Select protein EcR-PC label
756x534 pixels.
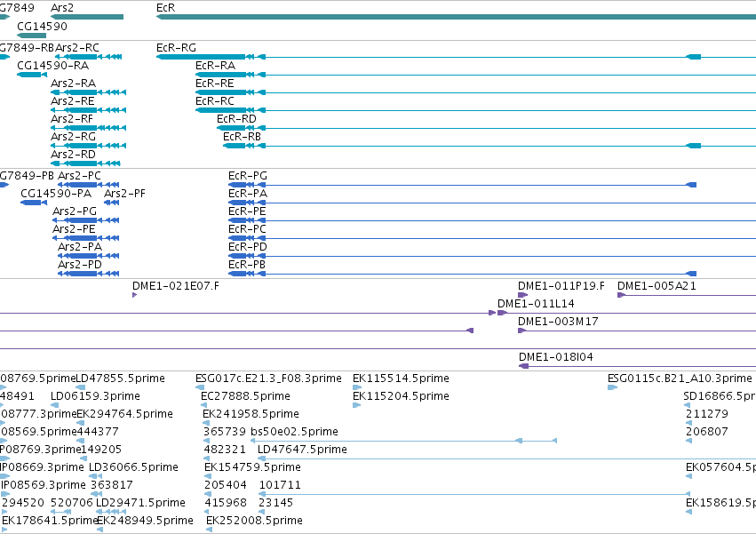pyautogui.click(x=247, y=229)
